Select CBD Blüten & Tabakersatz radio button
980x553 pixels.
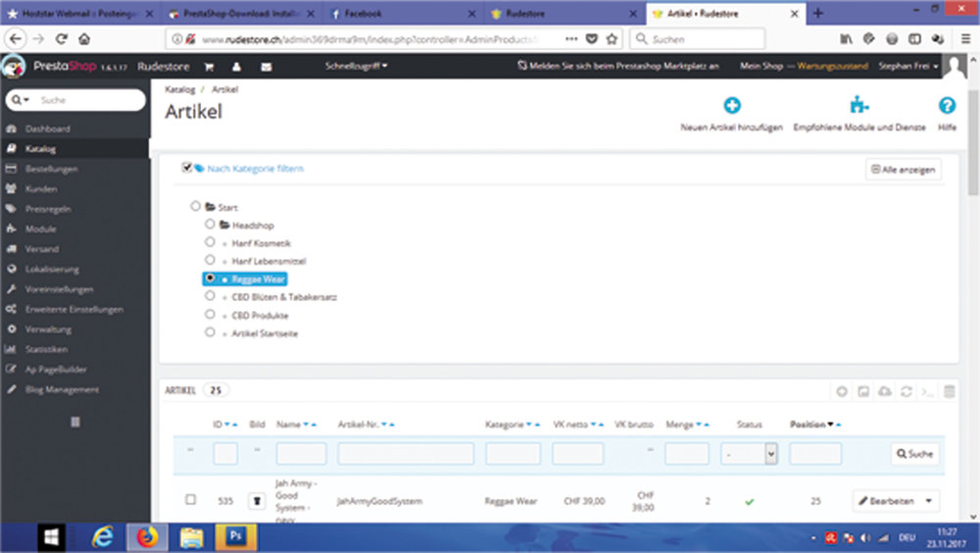tap(210, 296)
